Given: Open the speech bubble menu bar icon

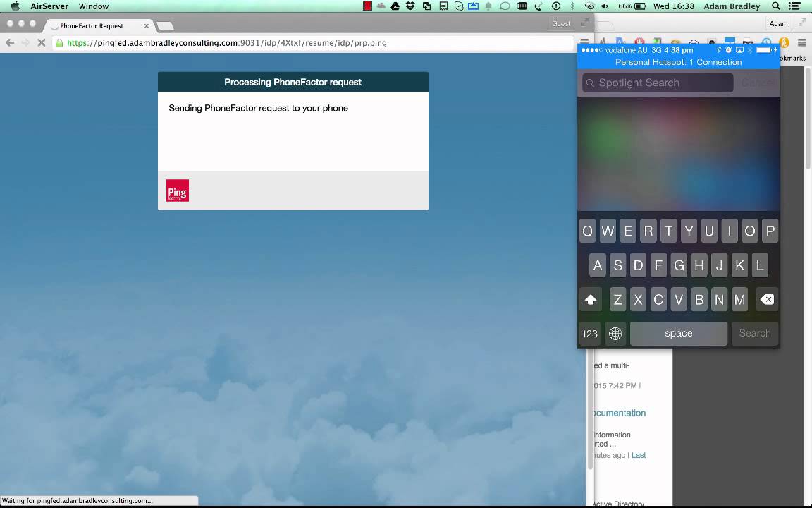Looking at the screenshot, I should [x=505, y=6].
